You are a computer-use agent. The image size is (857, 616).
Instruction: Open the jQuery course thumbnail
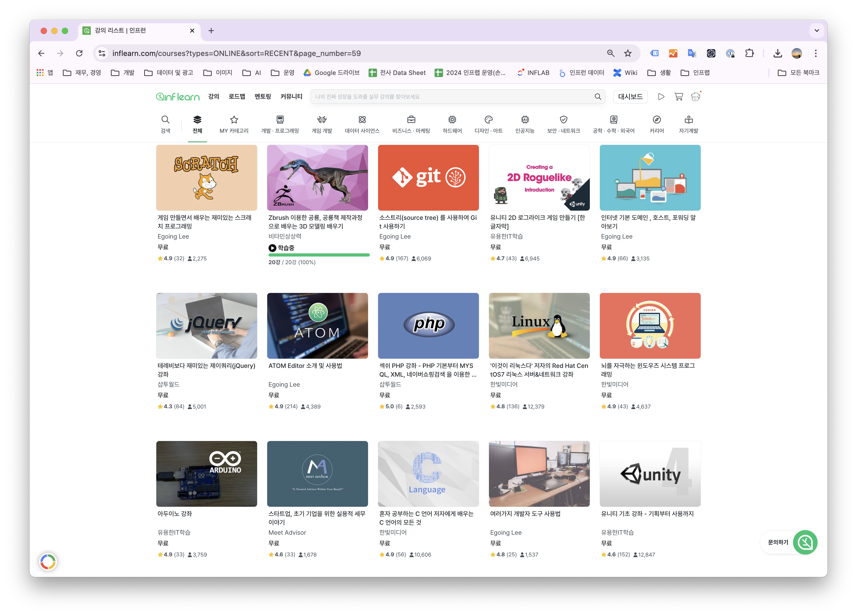click(x=207, y=326)
